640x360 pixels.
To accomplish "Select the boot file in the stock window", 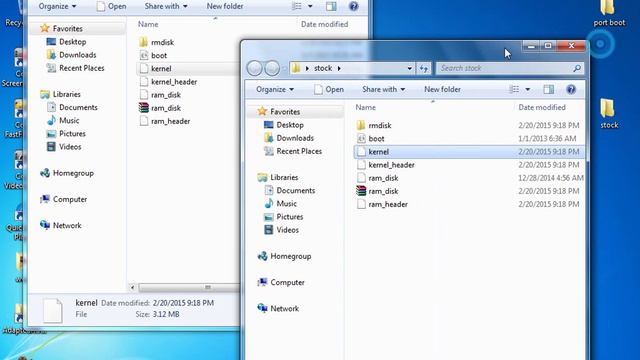I will pyautogui.click(x=376, y=138).
